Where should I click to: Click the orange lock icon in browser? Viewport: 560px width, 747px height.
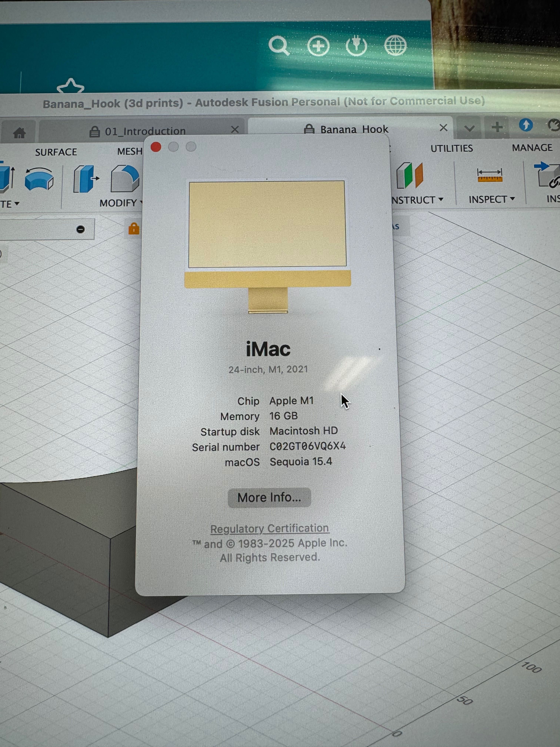[134, 229]
